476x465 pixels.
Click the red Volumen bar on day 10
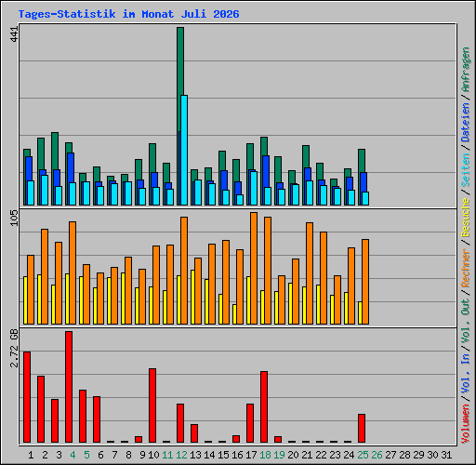pyautogui.click(x=152, y=405)
